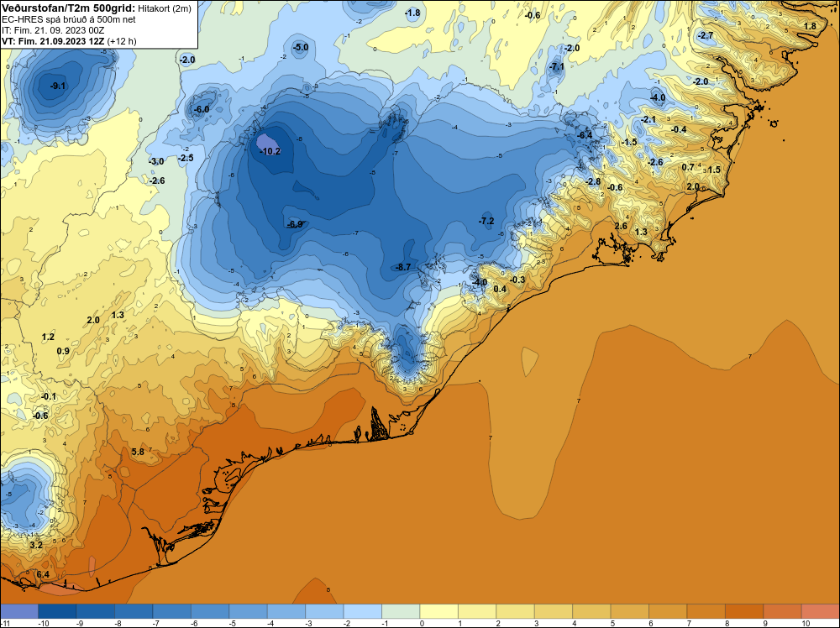Click the 'IT: Fim. 21. 09. 2023 00Z' line
This screenshot has height=628, width=840.
[x=53, y=30]
